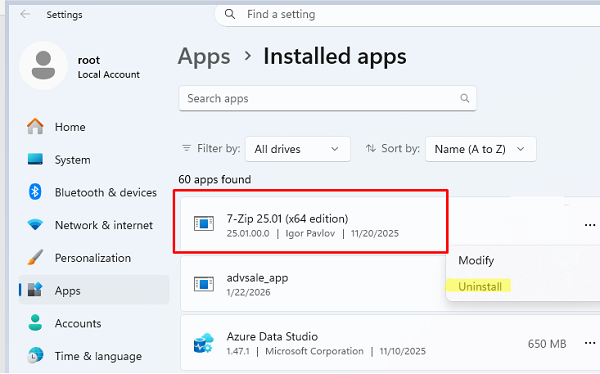Click the Personalization paintbrush icon

(x=35, y=258)
